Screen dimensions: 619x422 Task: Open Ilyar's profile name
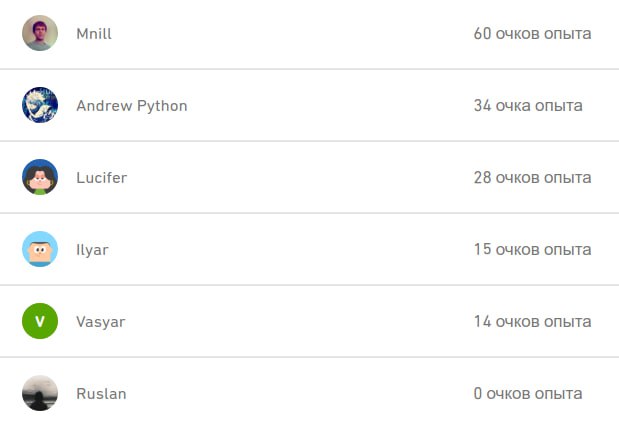coord(92,250)
